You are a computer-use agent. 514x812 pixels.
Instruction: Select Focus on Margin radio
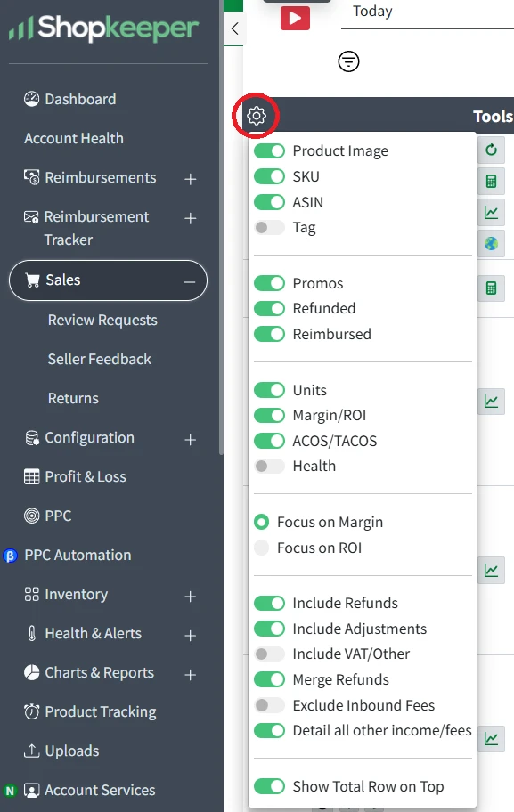point(262,522)
